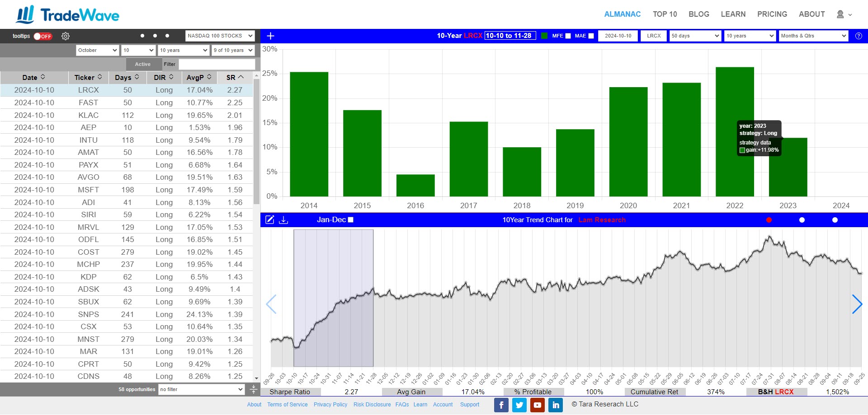
Task: Download the trend chart
Action: click(283, 220)
